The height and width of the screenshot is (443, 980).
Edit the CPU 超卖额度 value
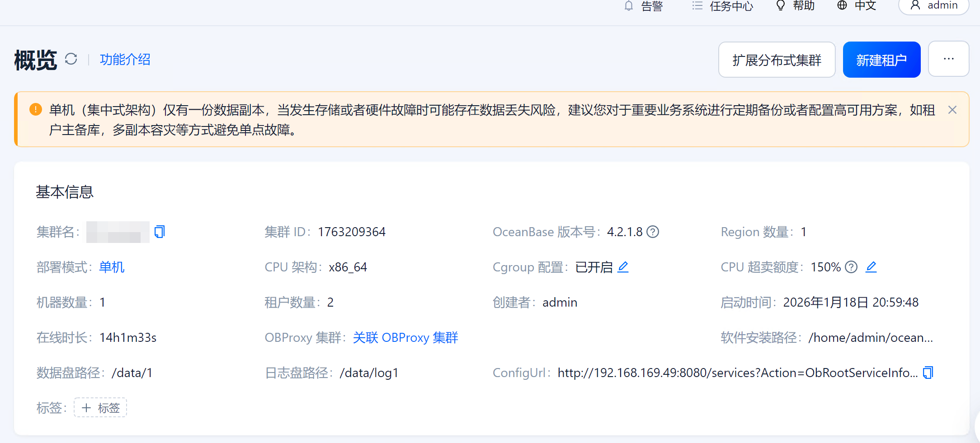click(x=871, y=267)
